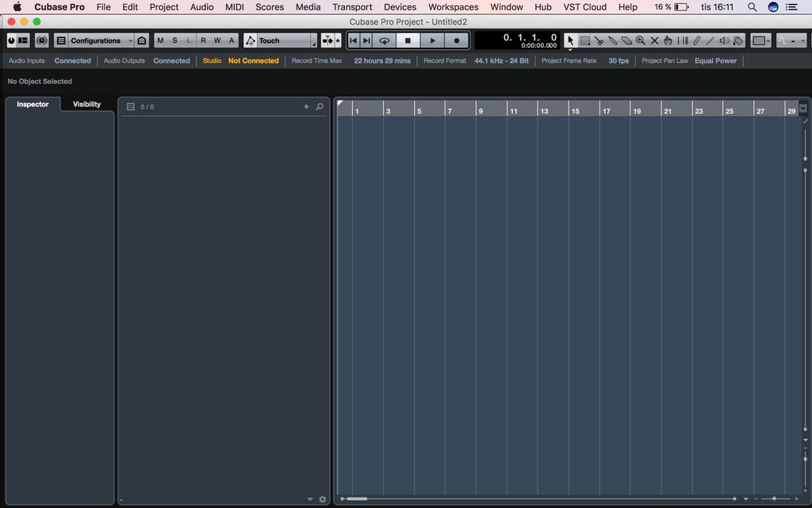Viewport: 812px width, 508px height.
Task: Toggle the Activate Project power button
Action: [11, 40]
